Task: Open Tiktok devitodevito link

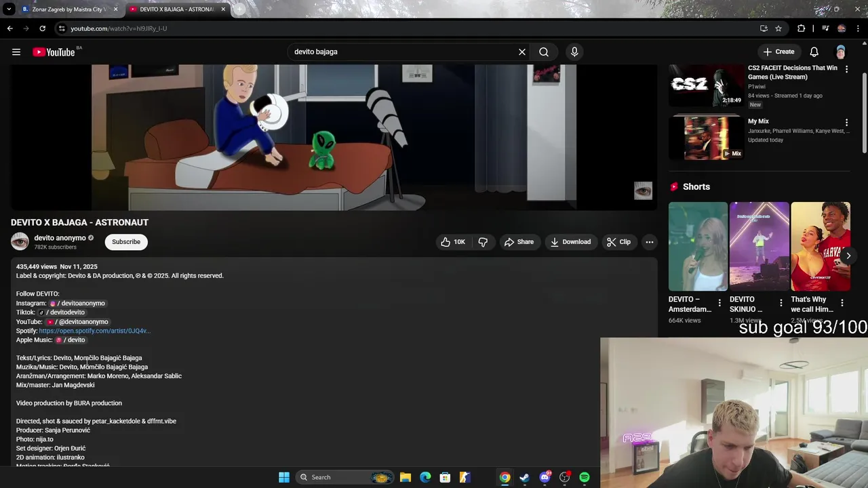Action: (62, 312)
